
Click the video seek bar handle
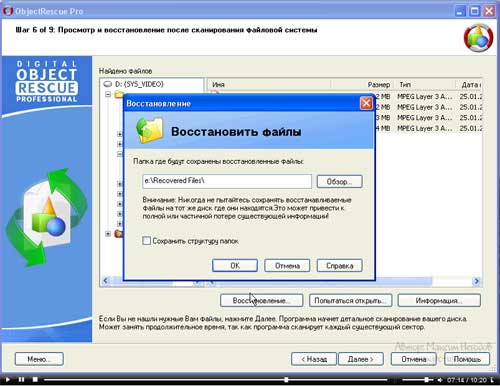pos(286,380)
